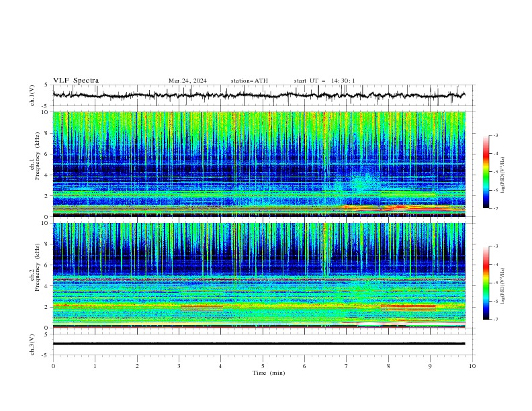This screenshot has width=532, height=411.
Task: Click the time axis tick '6'
Action: [304, 366]
